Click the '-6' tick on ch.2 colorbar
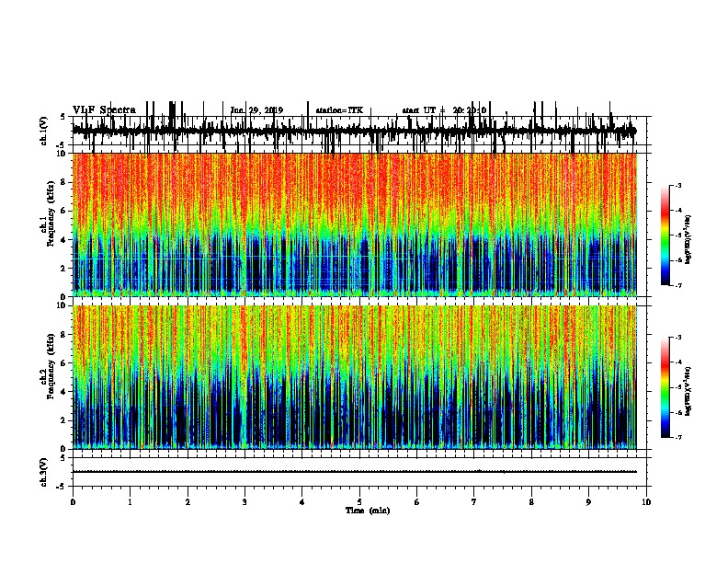 point(677,412)
